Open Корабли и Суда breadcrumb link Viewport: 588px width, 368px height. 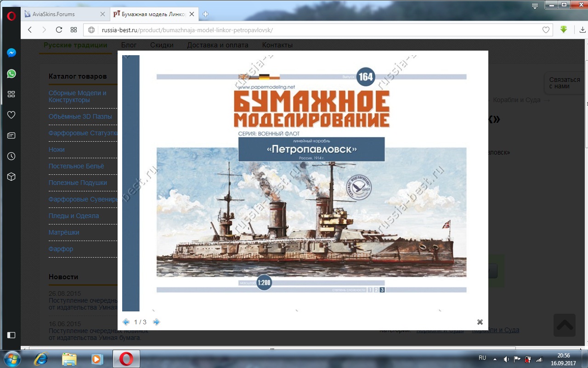(x=517, y=100)
